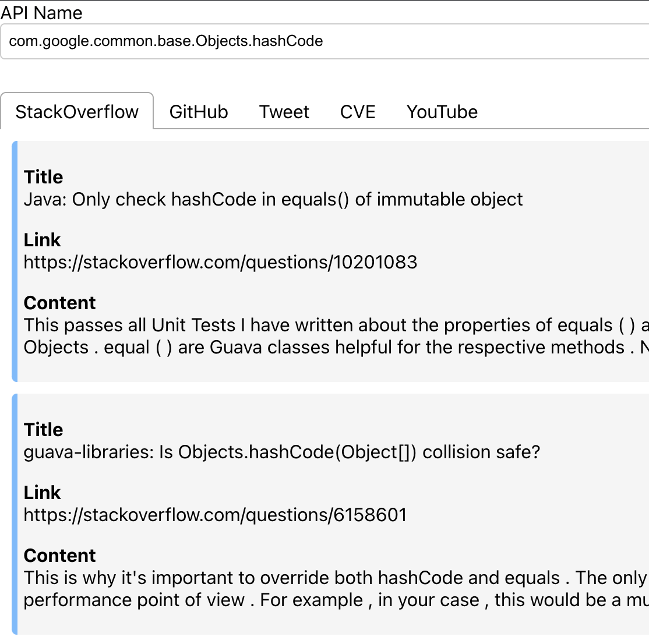The image size is (649, 644).
Task: Go to the YouTube tab
Action: [x=442, y=112]
